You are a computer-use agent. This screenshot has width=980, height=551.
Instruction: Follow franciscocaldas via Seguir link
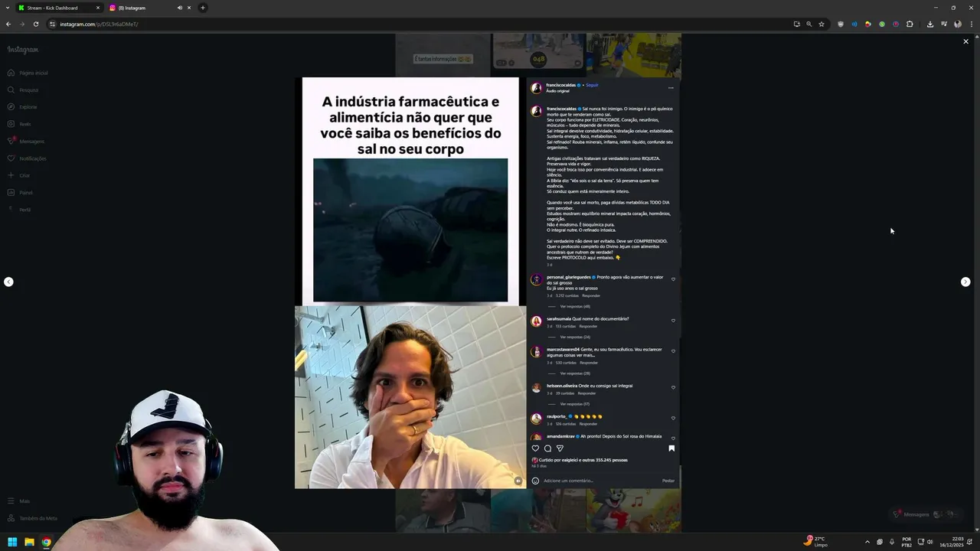pos(592,85)
